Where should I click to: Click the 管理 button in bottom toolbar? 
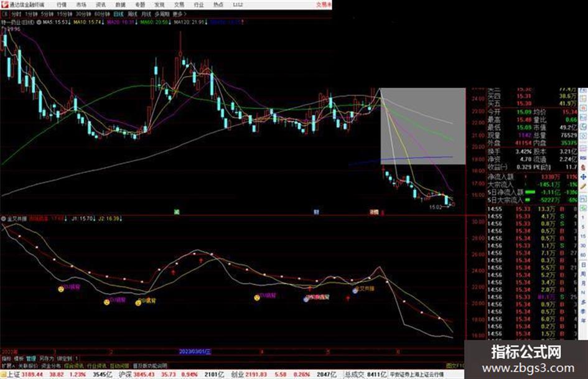[31, 358]
